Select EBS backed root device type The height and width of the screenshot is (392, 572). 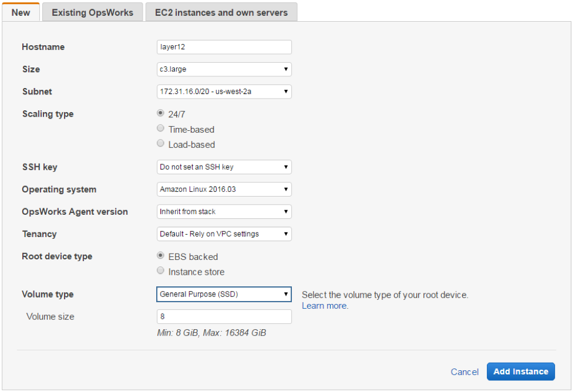click(x=161, y=256)
